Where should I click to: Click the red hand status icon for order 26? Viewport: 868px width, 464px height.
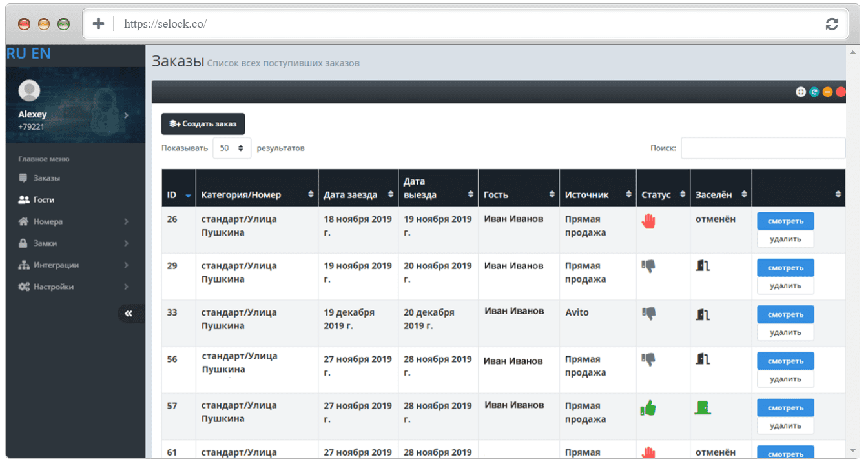point(648,221)
